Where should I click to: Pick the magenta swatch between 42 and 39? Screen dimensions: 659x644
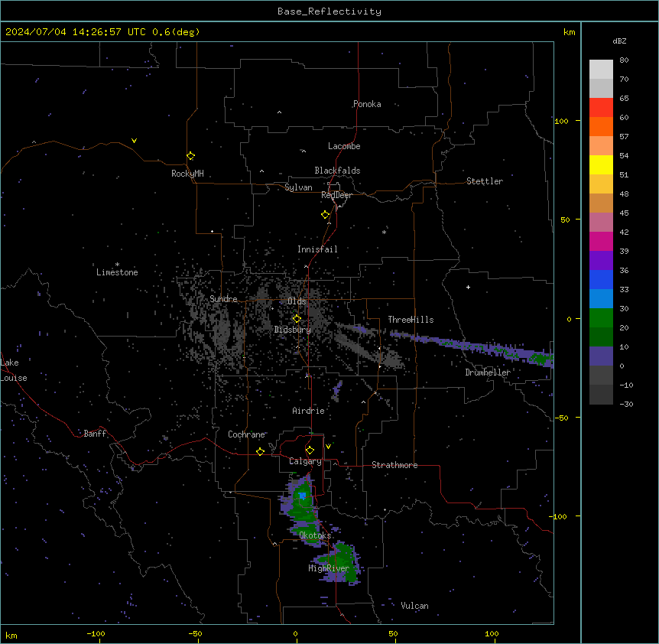(601, 241)
